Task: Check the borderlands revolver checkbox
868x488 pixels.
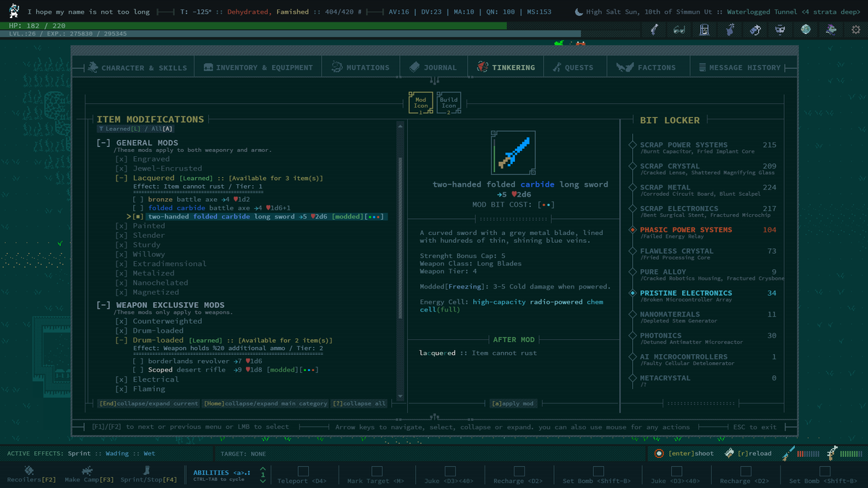Action: pyautogui.click(x=138, y=361)
